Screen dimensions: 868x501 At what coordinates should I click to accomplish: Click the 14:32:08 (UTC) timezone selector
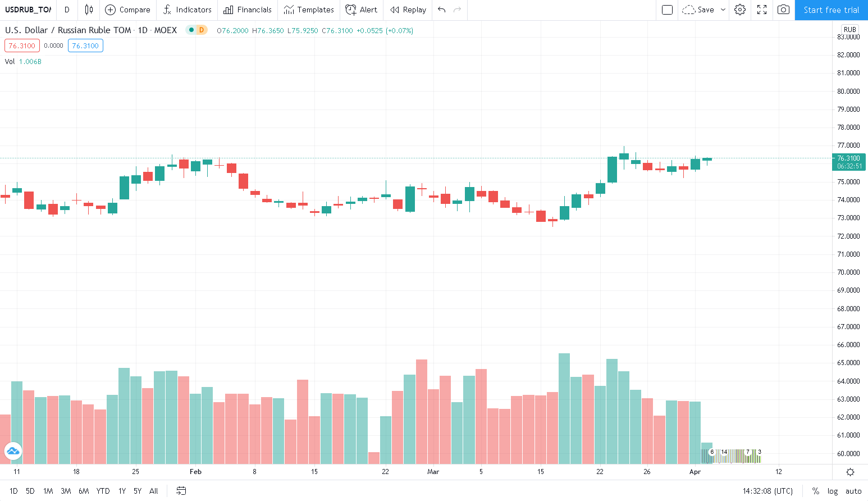pyautogui.click(x=768, y=491)
